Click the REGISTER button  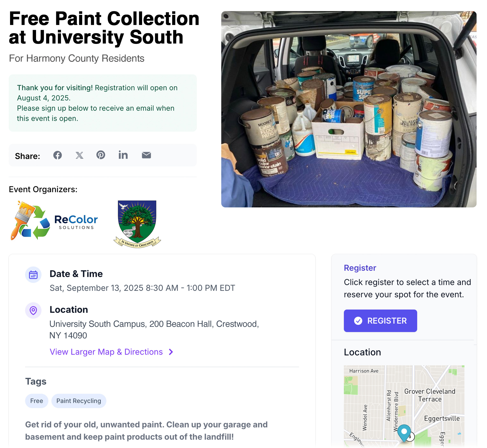380,321
